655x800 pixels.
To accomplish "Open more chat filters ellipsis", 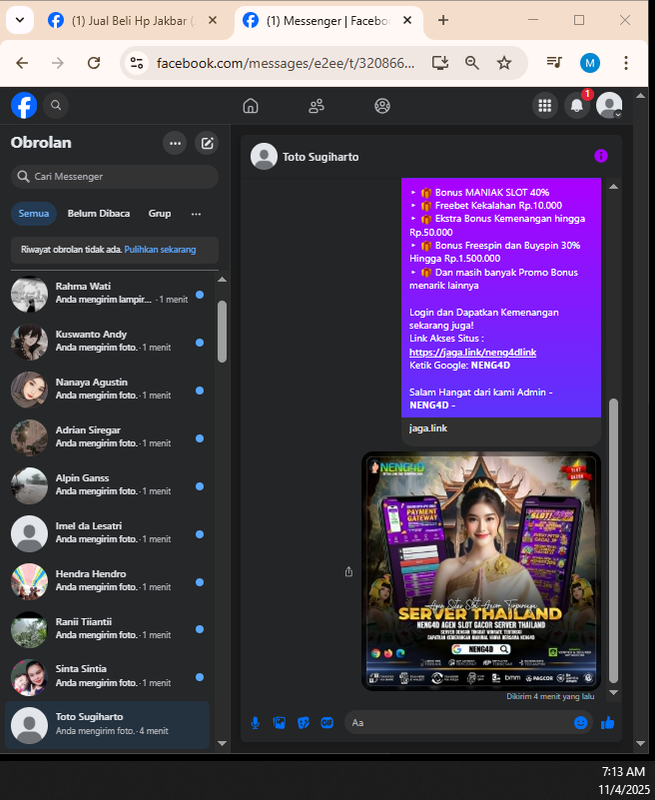I will pyautogui.click(x=196, y=214).
